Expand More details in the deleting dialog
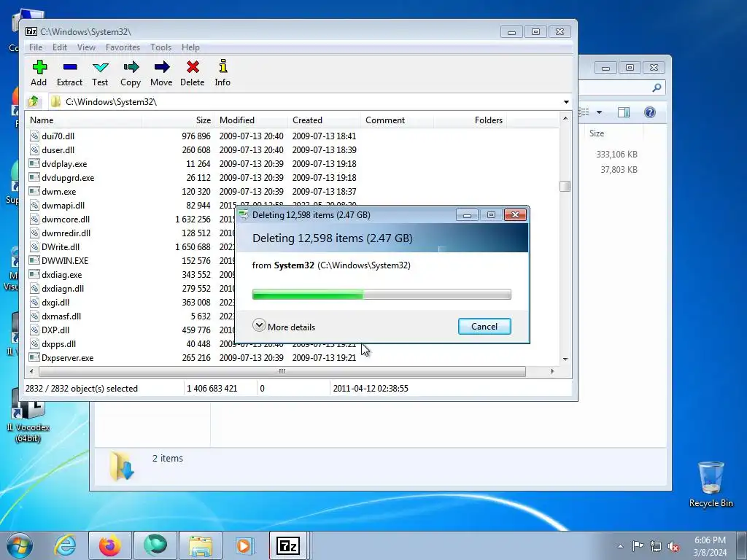This screenshot has width=747, height=560. pos(284,327)
